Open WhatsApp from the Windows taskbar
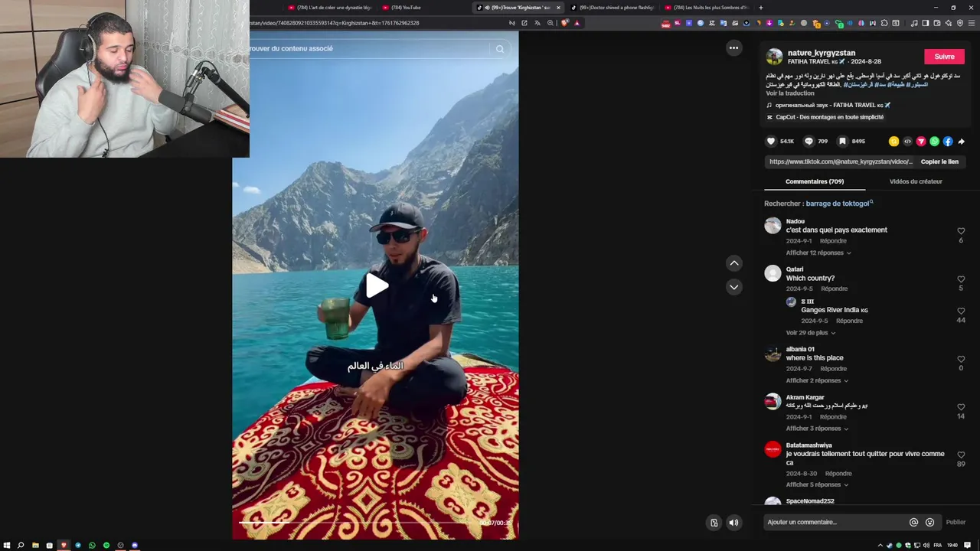This screenshot has width=980, height=551. coord(92,545)
